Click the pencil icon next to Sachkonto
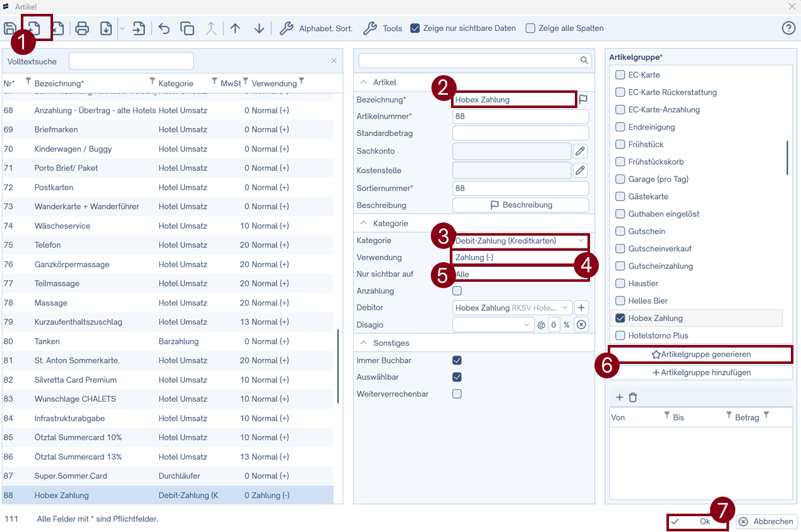 [580, 151]
